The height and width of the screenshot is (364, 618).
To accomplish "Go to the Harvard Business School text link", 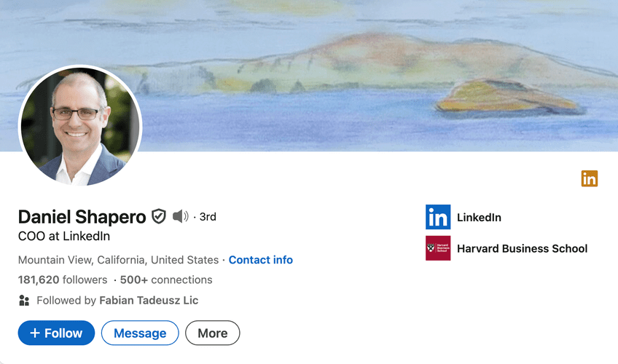I will pos(523,249).
